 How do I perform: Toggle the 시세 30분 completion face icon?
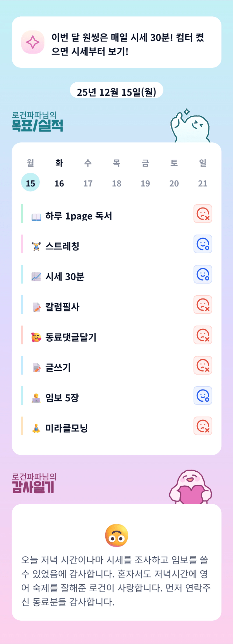tap(203, 274)
